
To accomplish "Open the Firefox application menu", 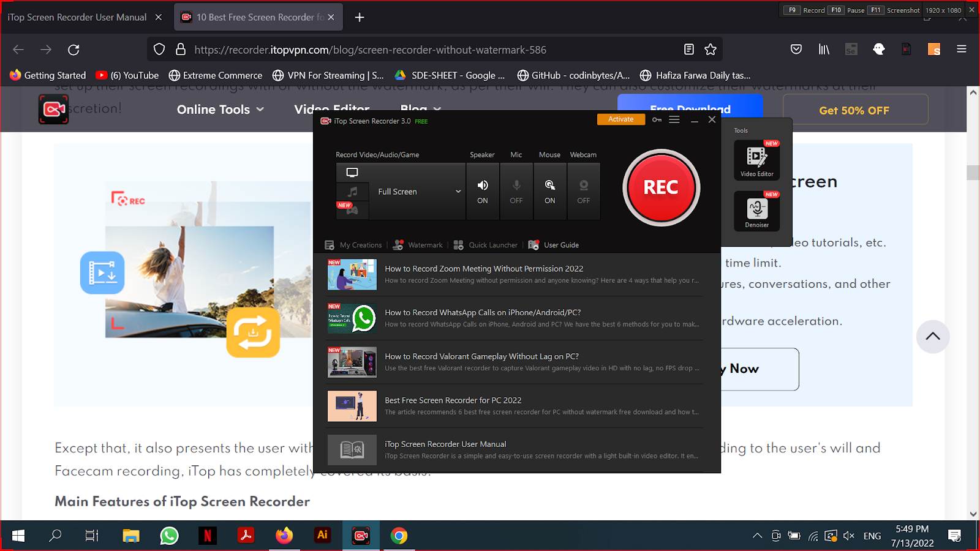I will pyautogui.click(x=962, y=50).
